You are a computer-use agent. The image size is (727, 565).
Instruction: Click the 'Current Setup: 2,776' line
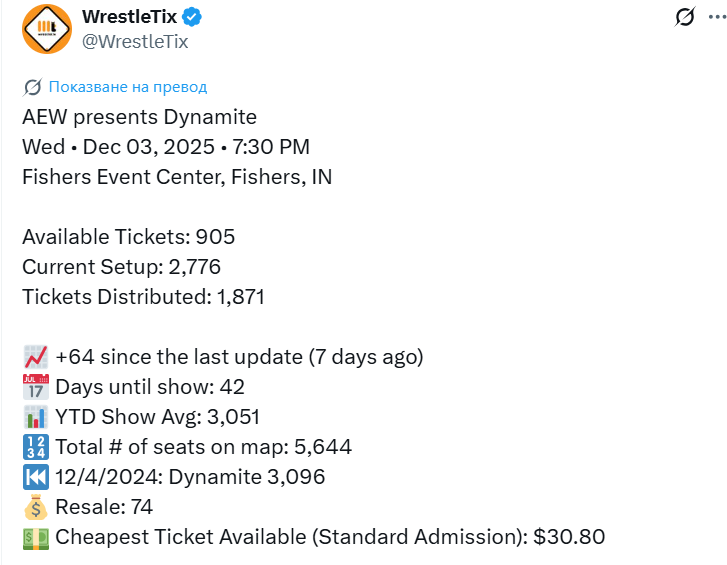point(121,267)
